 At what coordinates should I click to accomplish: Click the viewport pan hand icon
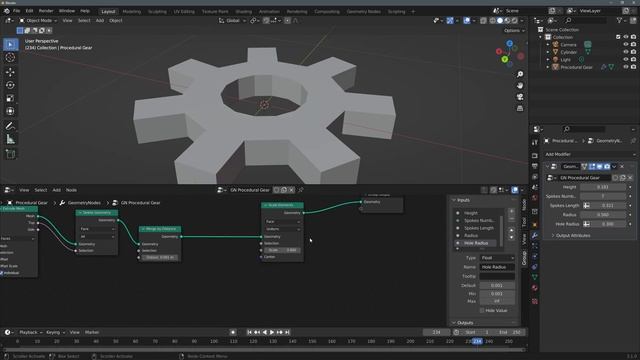(x=520, y=85)
